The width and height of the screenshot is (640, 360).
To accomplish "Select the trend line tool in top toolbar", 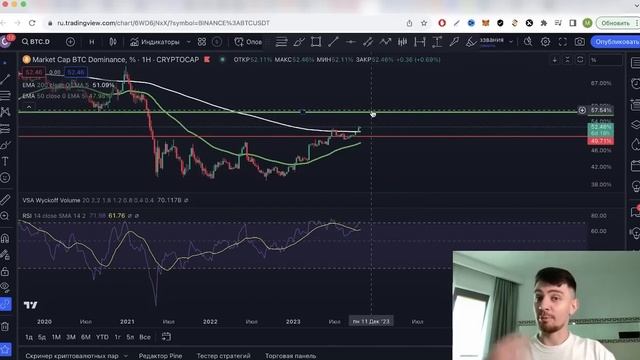I will coord(333,42).
